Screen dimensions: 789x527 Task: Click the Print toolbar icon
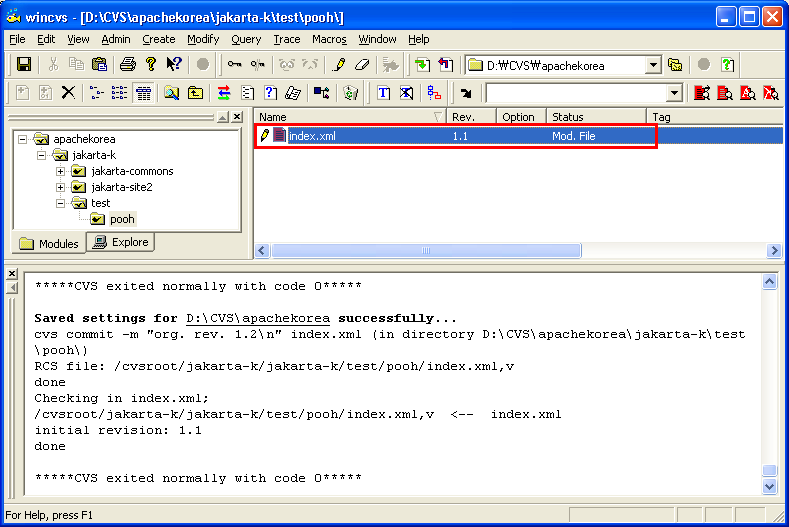click(x=127, y=65)
